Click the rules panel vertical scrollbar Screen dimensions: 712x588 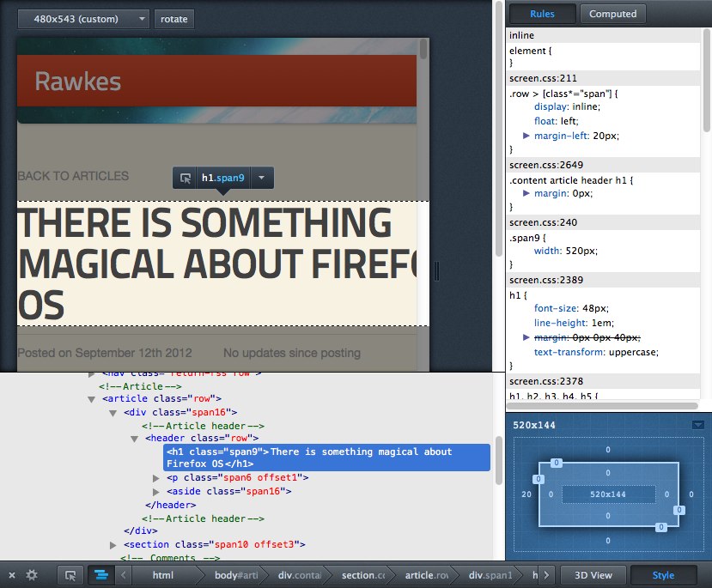[x=707, y=80]
